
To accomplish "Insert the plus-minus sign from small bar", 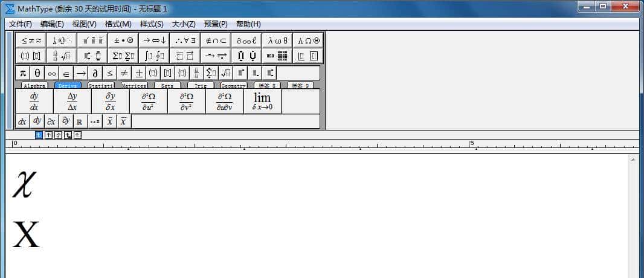I will pyautogui.click(x=139, y=73).
